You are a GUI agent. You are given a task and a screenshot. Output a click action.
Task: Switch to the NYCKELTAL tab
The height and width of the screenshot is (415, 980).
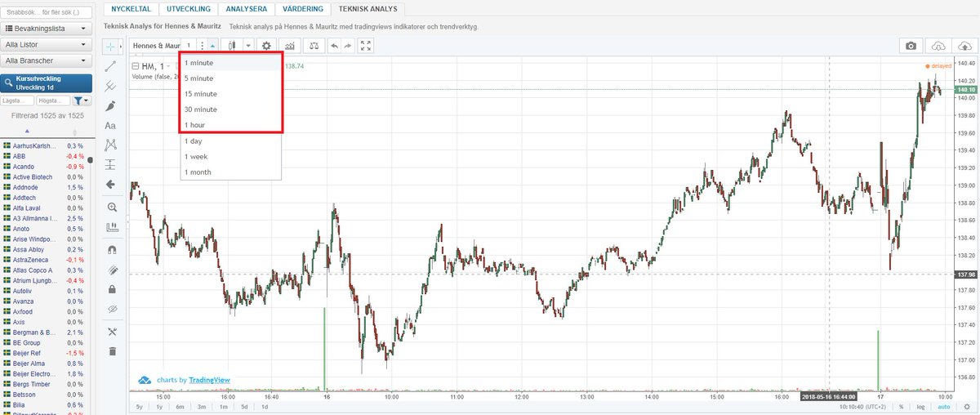click(x=130, y=8)
